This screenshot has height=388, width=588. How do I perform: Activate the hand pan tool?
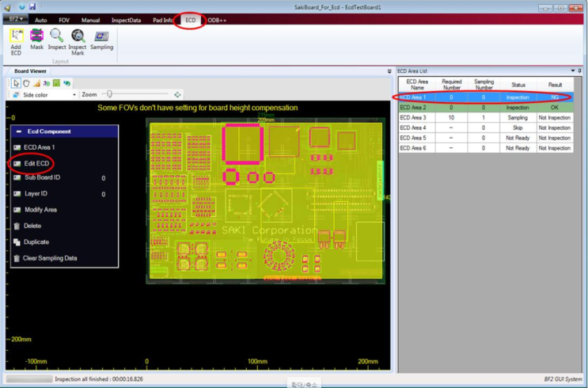pos(26,83)
